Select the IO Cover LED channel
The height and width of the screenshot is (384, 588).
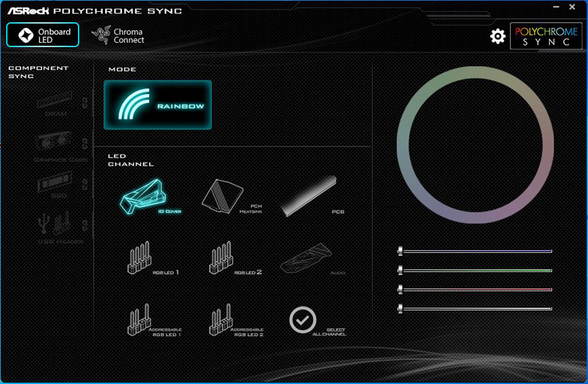[x=151, y=196]
